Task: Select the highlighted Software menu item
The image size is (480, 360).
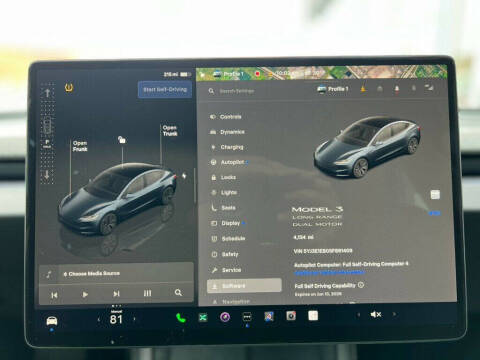Action: click(x=244, y=286)
